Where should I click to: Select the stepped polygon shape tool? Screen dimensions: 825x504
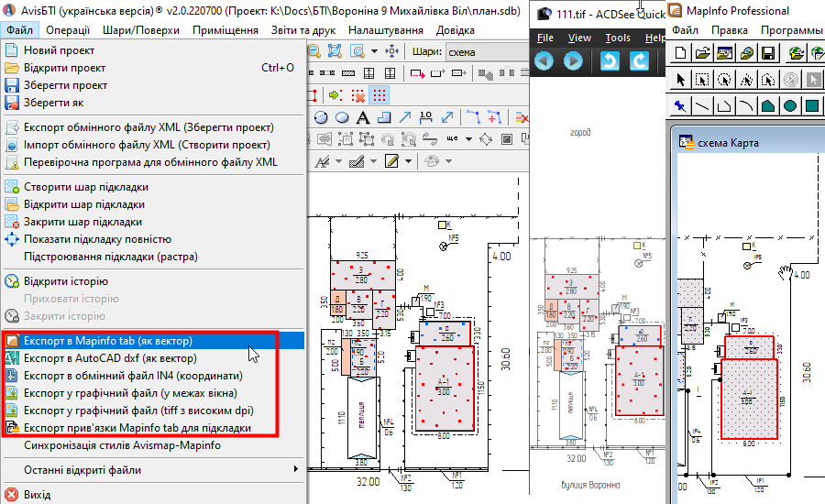[383, 118]
